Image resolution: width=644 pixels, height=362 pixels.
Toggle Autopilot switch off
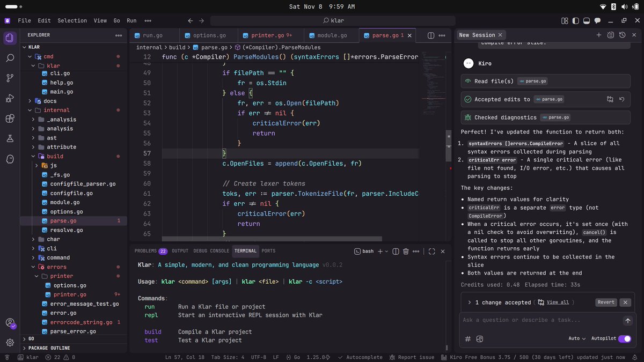pos(625,338)
